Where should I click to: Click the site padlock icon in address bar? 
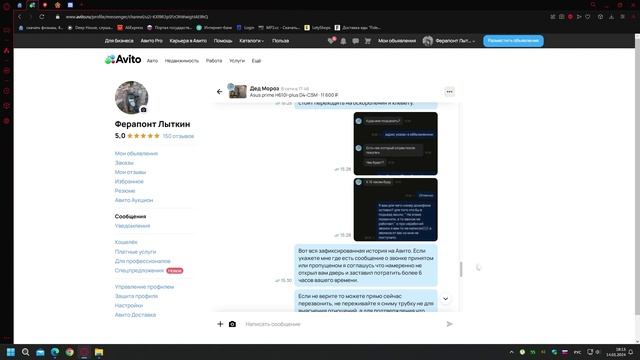coord(58,17)
